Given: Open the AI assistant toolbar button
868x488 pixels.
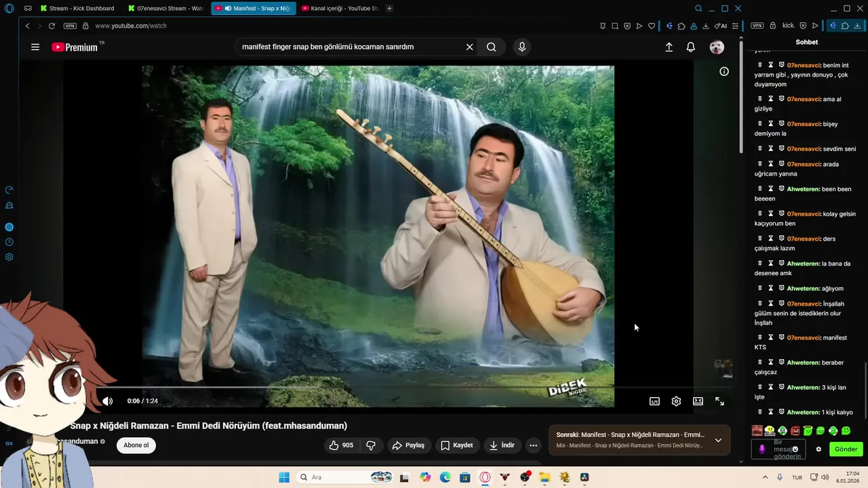Looking at the screenshot, I should pos(720,26).
